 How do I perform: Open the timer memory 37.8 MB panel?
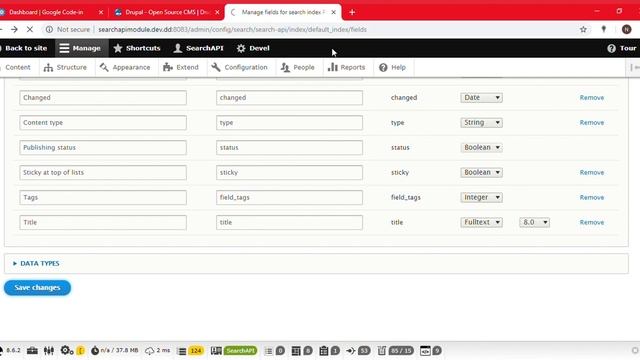[x=114, y=350]
